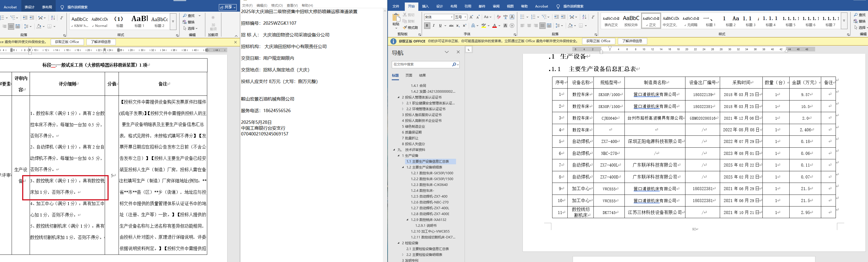This screenshot has height=262, width=868.
Task: Open the 格式(O) menu in the text editor window
Action: pyautogui.click(x=277, y=5)
